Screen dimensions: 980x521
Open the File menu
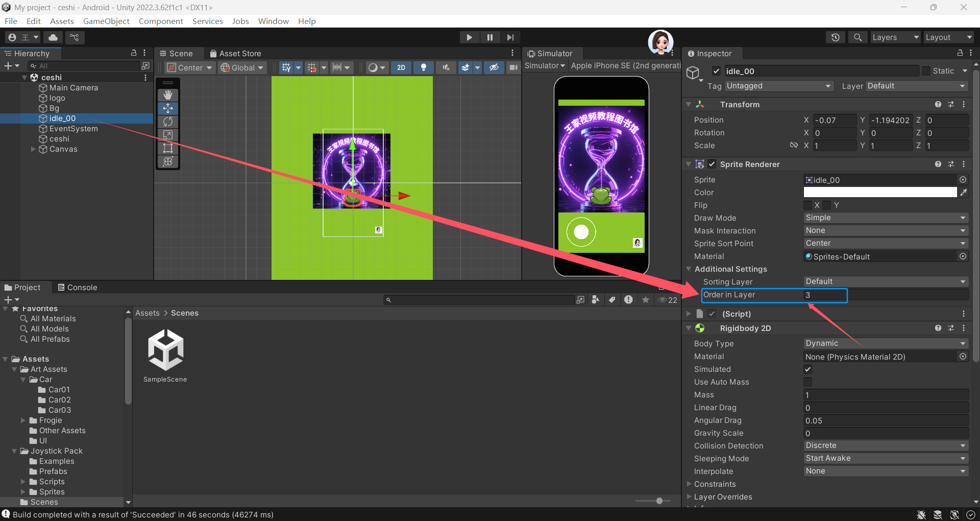click(x=11, y=21)
